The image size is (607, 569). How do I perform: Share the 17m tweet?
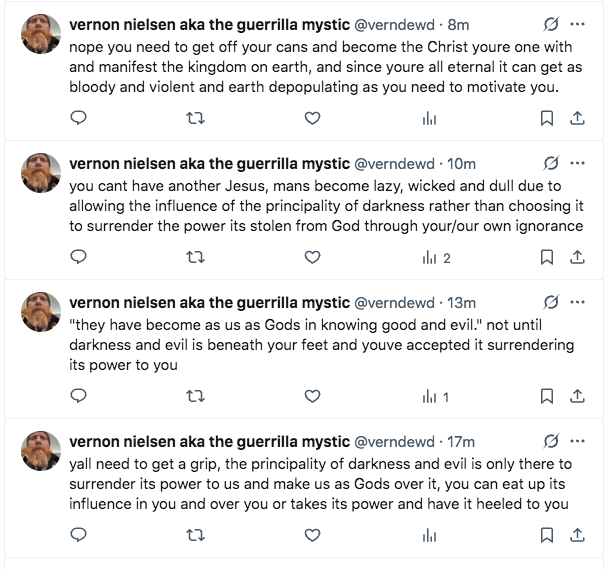coord(577,537)
